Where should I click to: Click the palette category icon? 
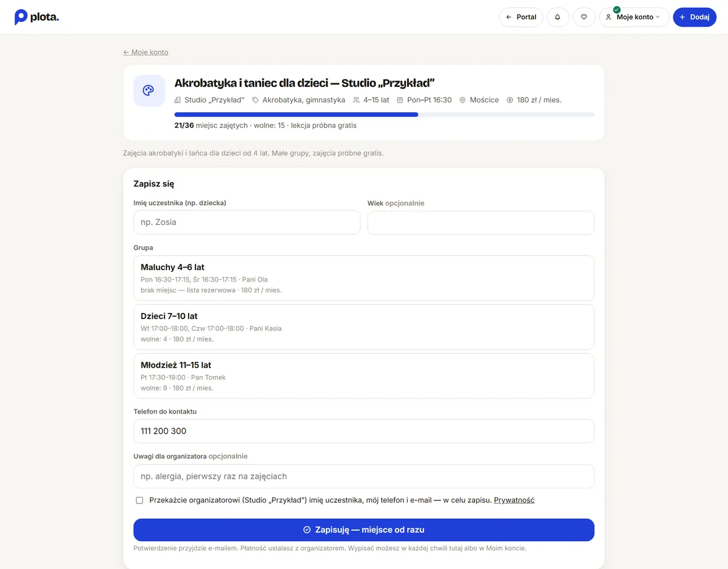[x=149, y=91]
